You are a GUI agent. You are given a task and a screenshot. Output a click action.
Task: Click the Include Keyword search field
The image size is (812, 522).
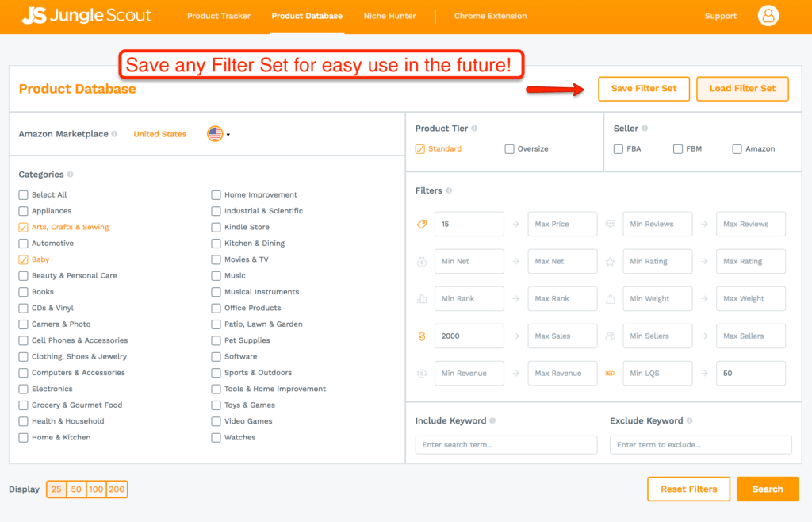click(x=506, y=445)
